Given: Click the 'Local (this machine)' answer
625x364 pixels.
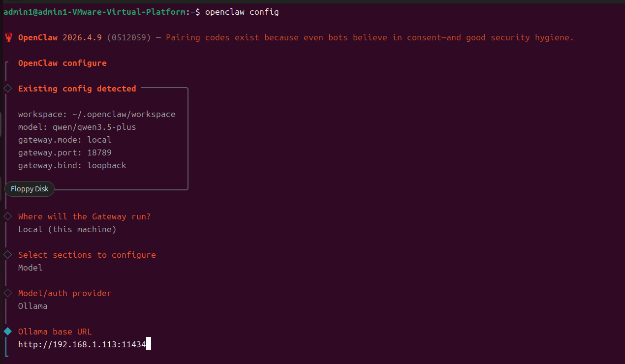Looking at the screenshot, I should [67, 229].
